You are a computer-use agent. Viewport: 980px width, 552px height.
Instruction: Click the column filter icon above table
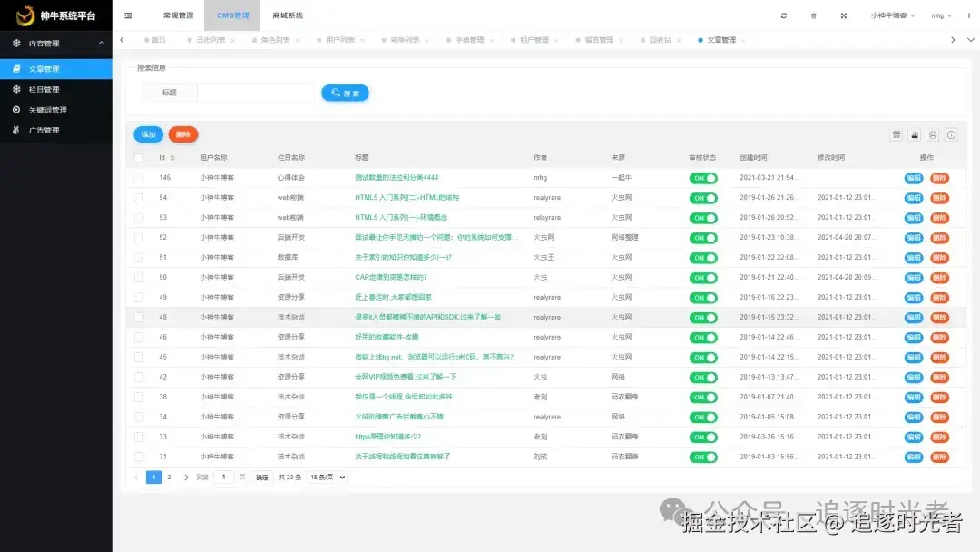tap(897, 135)
